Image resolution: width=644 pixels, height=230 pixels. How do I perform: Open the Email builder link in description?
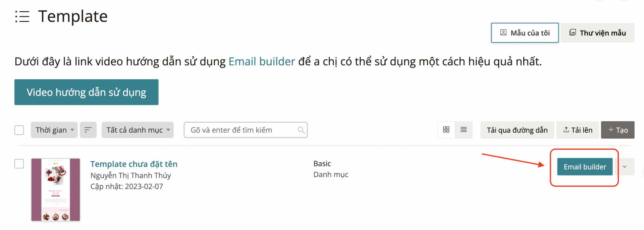point(262,61)
